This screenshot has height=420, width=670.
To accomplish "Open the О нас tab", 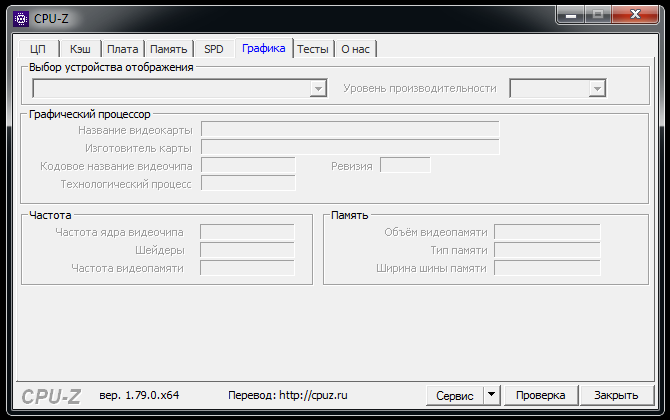I will (356, 49).
